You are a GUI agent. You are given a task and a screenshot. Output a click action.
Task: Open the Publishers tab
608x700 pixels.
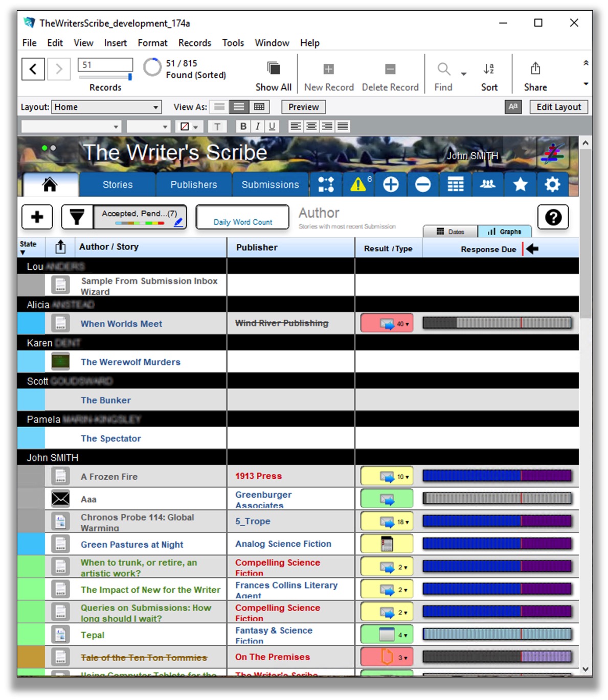pyautogui.click(x=194, y=184)
